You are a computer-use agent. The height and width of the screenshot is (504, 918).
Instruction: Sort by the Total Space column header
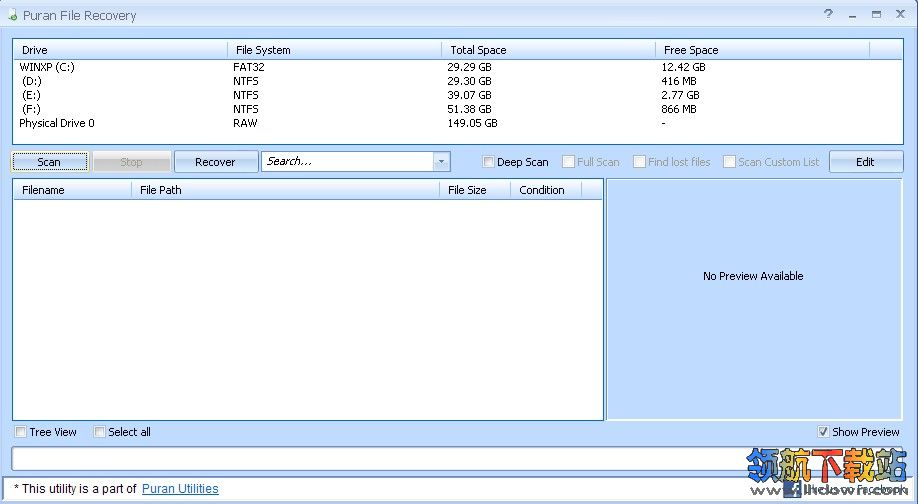[x=549, y=50]
